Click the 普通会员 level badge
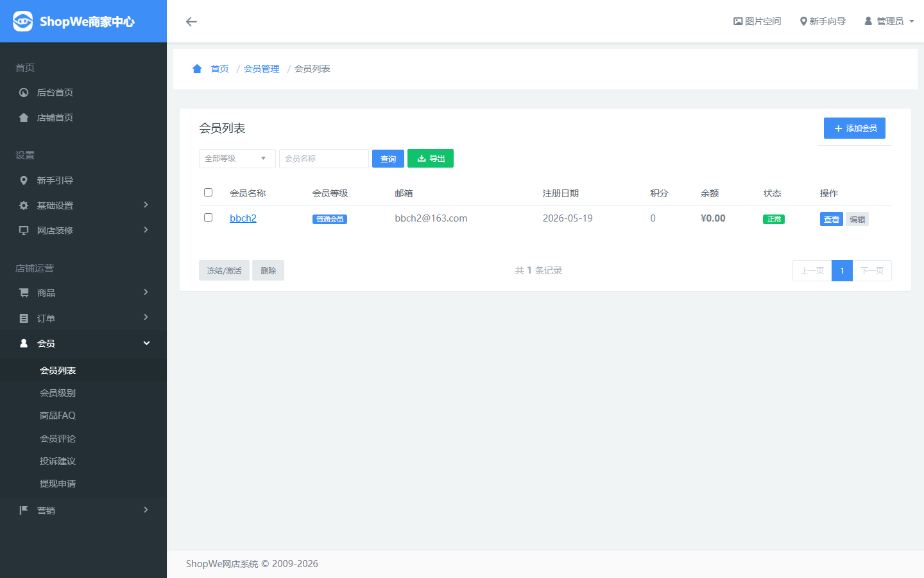 (x=330, y=219)
